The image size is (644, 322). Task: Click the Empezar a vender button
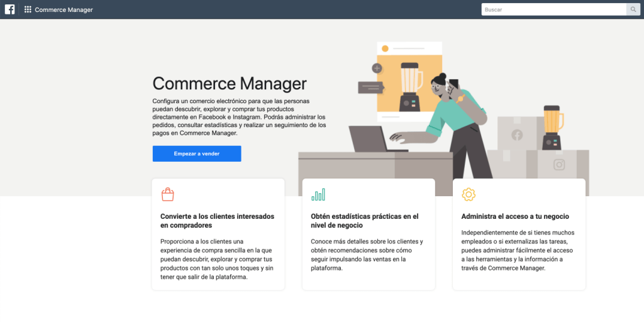pyautogui.click(x=197, y=153)
